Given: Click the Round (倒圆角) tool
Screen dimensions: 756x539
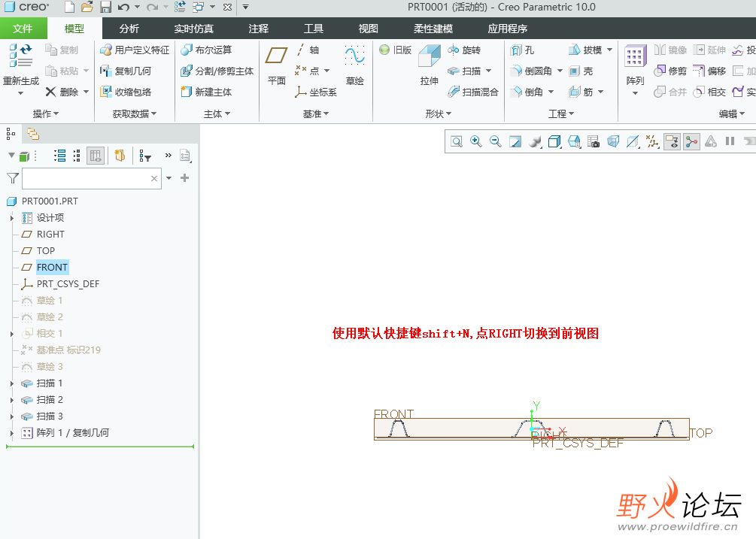Looking at the screenshot, I should 531,71.
